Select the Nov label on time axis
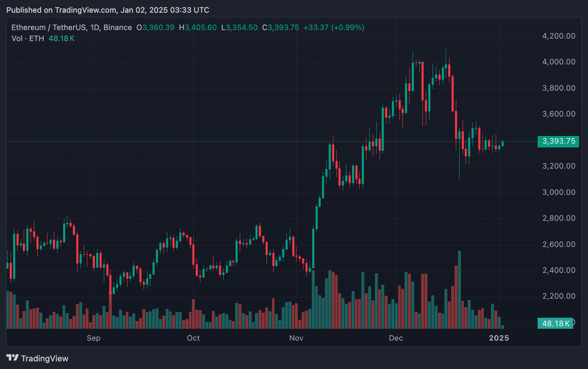Image resolution: width=588 pixels, height=369 pixels. click(x=296, y=338)
